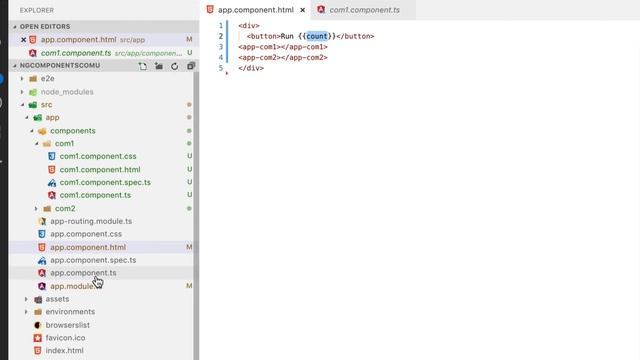The height and width of the screenshot is (360, 640).
Task: Open app-routing.module.ts file
Action: point(91,221)
